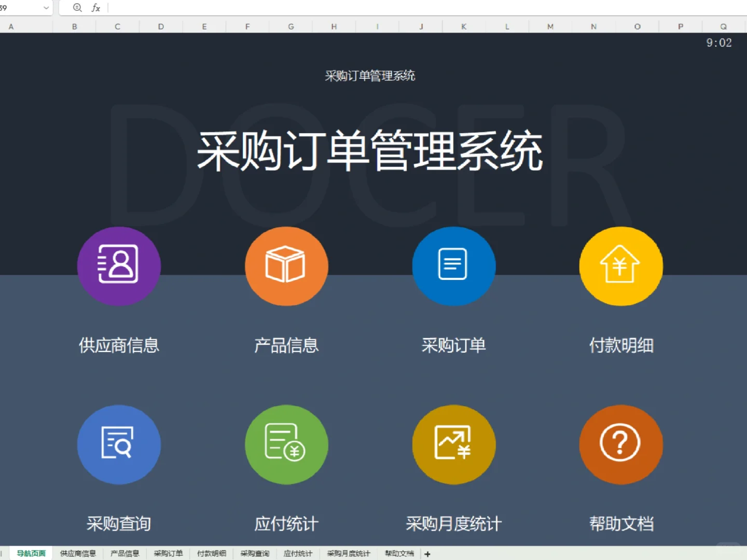Open 帮助文档 using the question mark icon
This screenshot has width=747, height=560.
tap(620, 444)
